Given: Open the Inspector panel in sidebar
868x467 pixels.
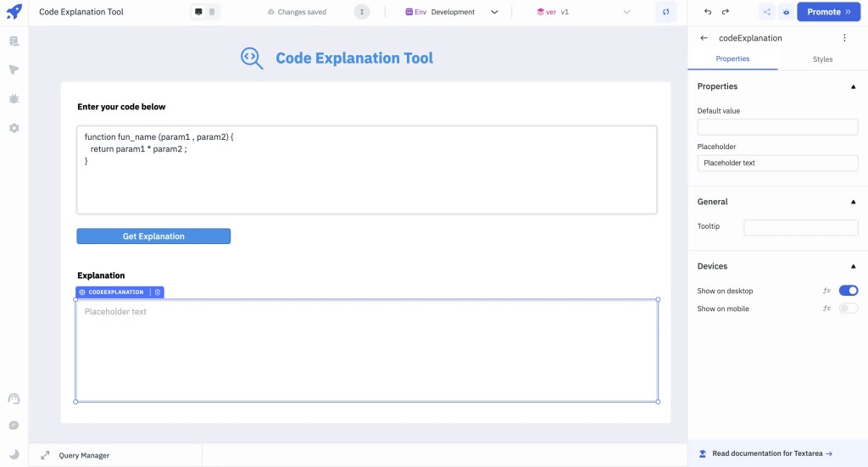Looking at the screenshot, I should tap(14, 69).
